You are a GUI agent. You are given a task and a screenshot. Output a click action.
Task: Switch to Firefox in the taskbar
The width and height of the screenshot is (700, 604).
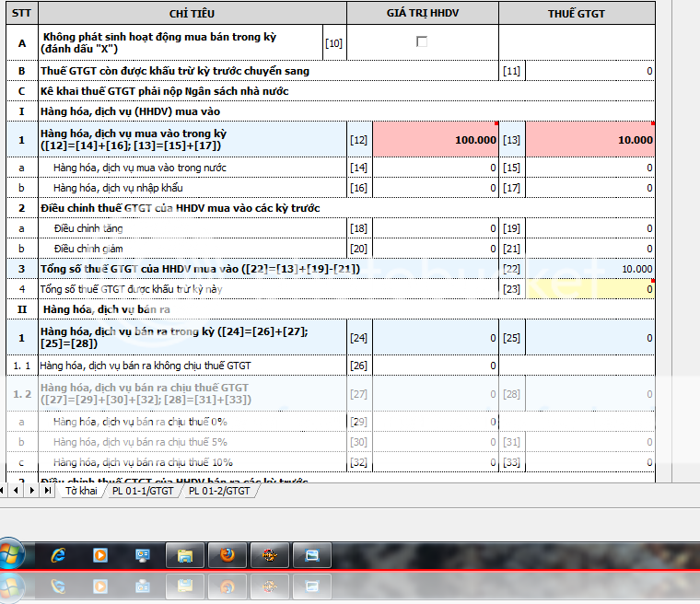point(227,555)
